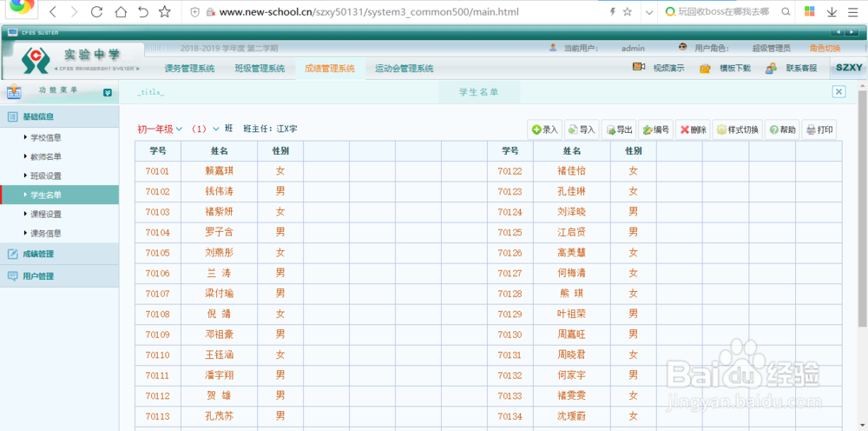Open the (1) class number dropdown
Image resolution: width=868 pixels, height=431 pixels.
pyautogui.click(x=205, y=129)
